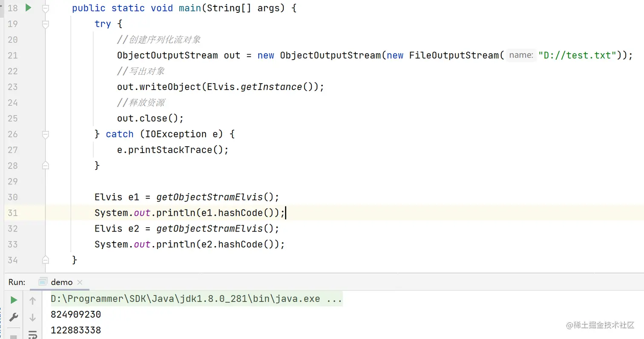Click FileOutputStream on line 21
Screen dimensions: 644x339
[x=454, y=55]
